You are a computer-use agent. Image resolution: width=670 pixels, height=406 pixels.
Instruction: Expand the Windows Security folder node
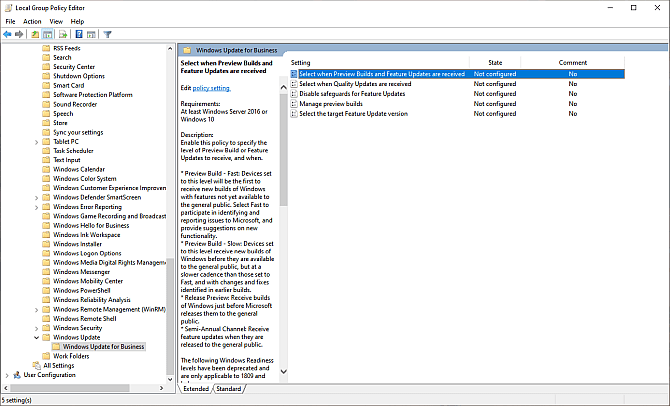(35, 328)
